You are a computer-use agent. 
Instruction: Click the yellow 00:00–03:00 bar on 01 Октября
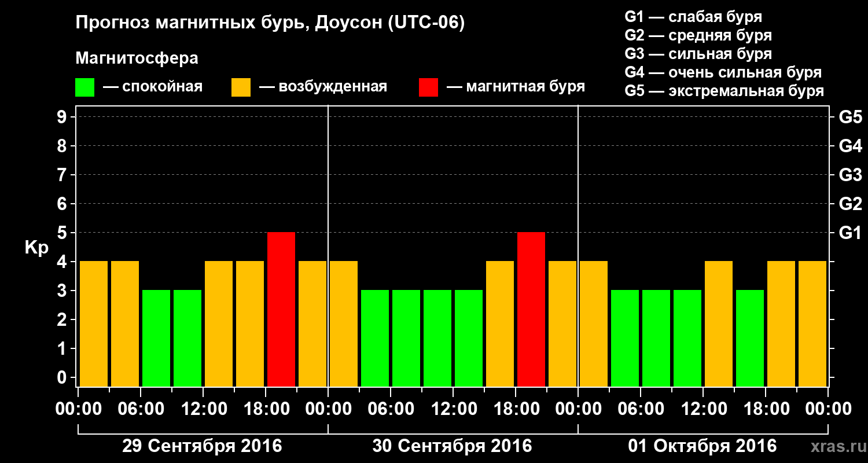[594, 324]
